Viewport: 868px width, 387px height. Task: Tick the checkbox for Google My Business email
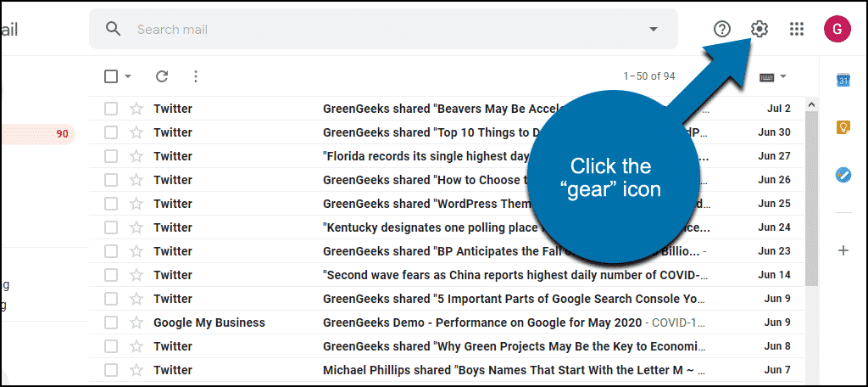pos(111,322)
